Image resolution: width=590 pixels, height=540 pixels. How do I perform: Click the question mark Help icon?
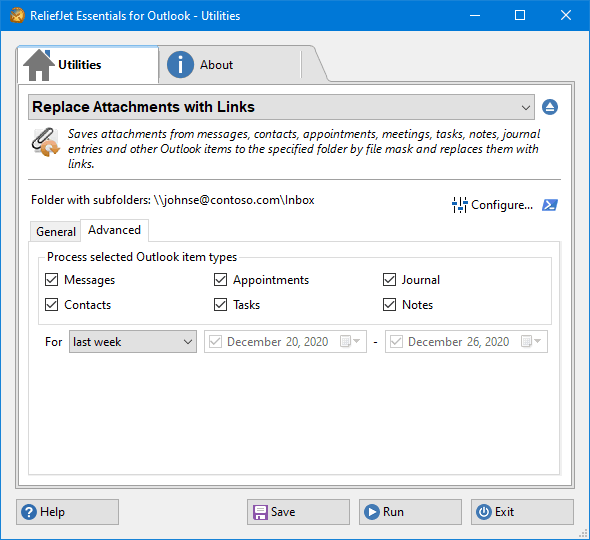coord(29,512)
